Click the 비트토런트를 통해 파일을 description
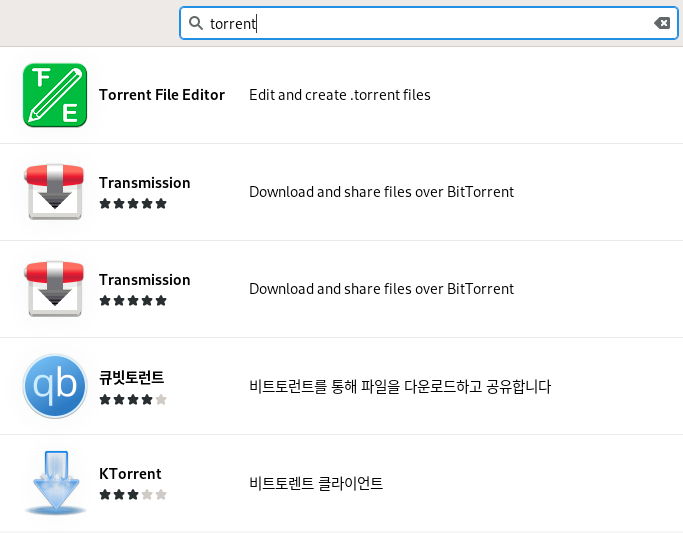Screen dimensions: 683x533 [400, 386]
